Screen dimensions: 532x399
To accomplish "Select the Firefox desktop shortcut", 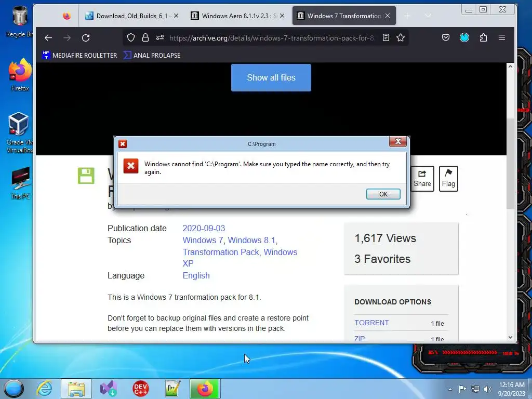I will pyautogui.click(x=20, y=75).
